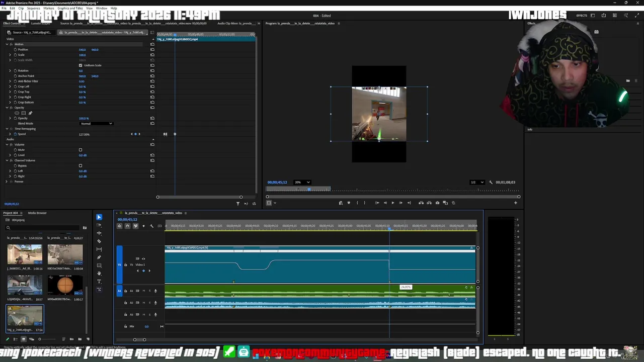The height and width of the screenshot is (362, 644).
Task: Switch to the Lumetri Scopes tab
Action: coord(41,23)
